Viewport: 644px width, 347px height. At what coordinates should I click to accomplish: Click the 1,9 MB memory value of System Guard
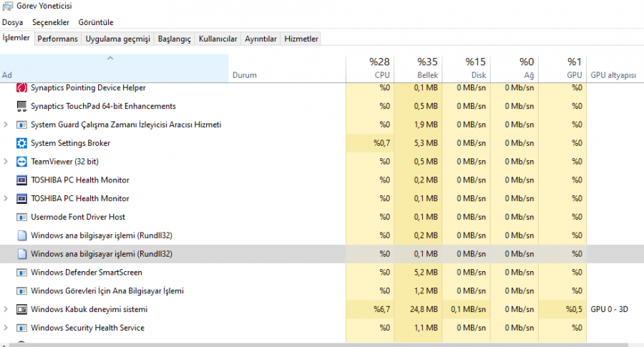426,124
